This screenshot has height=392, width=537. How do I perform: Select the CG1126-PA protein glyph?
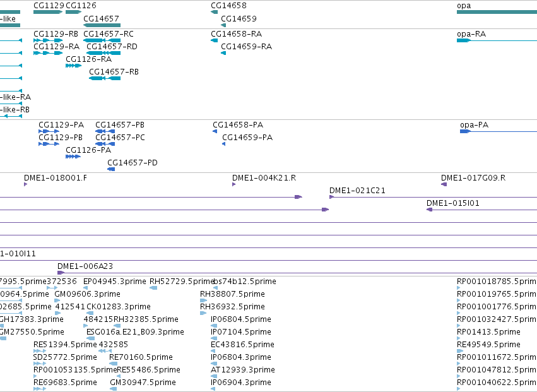73,157
